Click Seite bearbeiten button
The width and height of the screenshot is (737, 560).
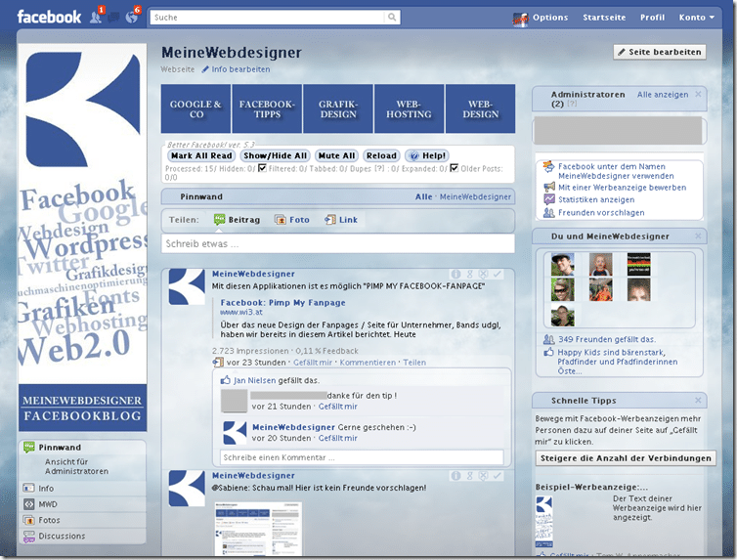[x=660, y=52]
